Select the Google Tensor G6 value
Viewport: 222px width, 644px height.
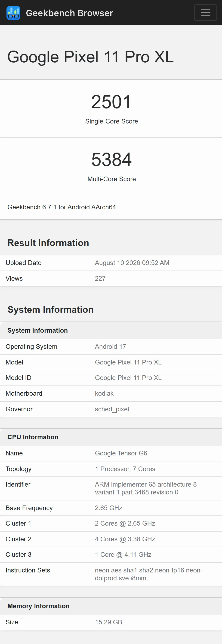coord(121,453)
